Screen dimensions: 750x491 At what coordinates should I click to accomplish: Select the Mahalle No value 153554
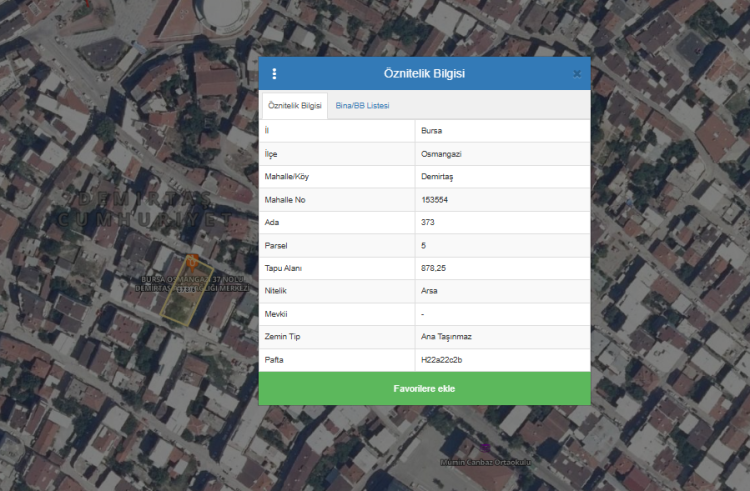click(436, 199)
